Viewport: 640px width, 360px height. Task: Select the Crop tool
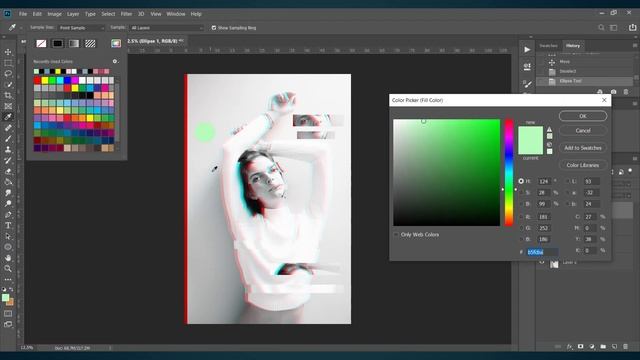[x=8, y=95]
